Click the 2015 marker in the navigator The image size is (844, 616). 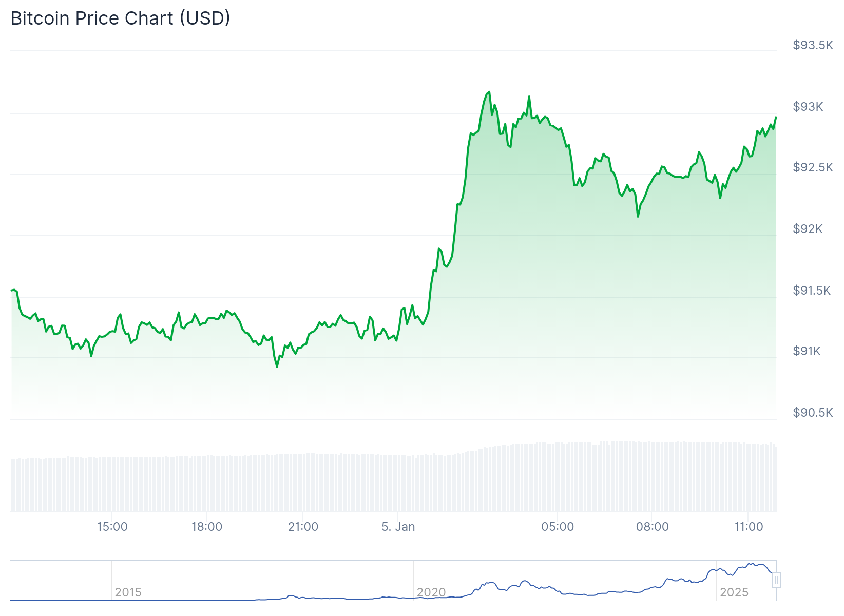pyautogui.click(x=128, y=592)
